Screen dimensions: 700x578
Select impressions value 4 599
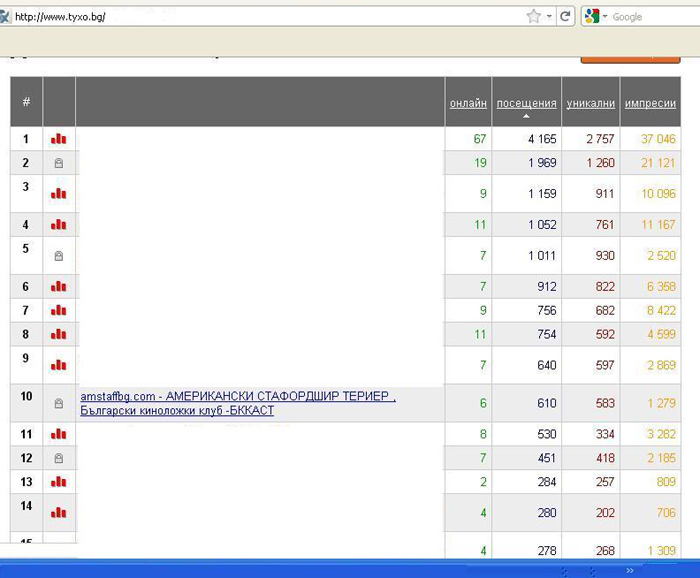click(x=661, y=334)
